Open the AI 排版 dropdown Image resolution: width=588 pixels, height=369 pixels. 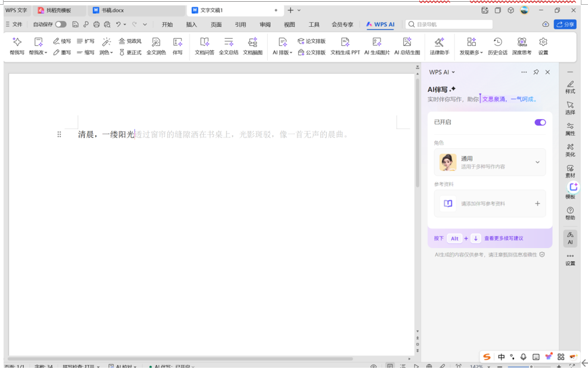click(283, 46)
